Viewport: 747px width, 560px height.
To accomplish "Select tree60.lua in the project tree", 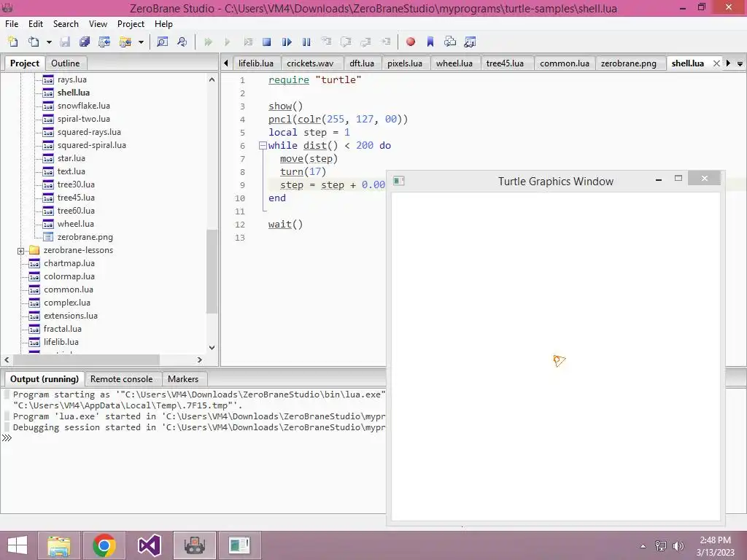I will point(76,211).
